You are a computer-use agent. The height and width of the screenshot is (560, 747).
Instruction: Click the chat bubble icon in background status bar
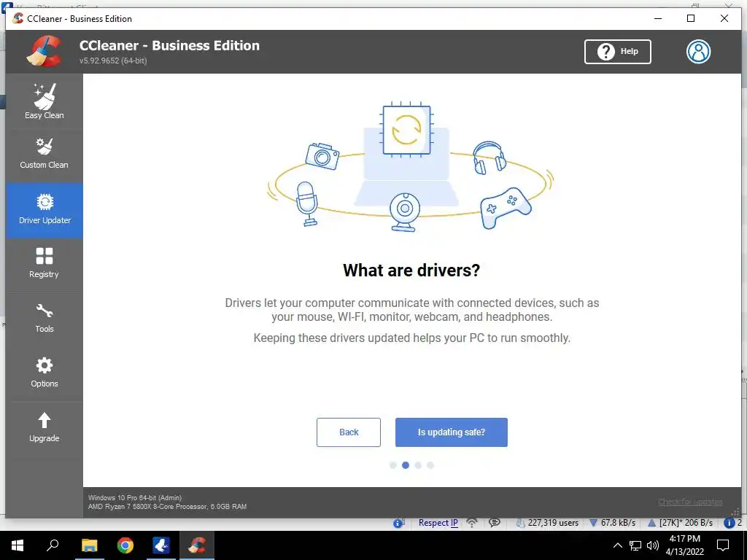click(495, 523)
